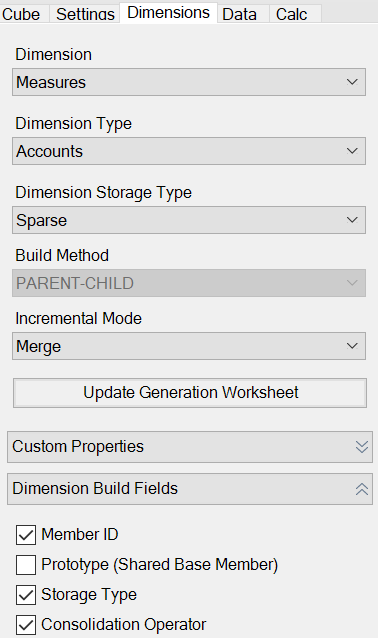The image size is (378, 638).
Task: Uncheck the Member ID checkbox
Action: pyautogui.click(x=26, y=535)
